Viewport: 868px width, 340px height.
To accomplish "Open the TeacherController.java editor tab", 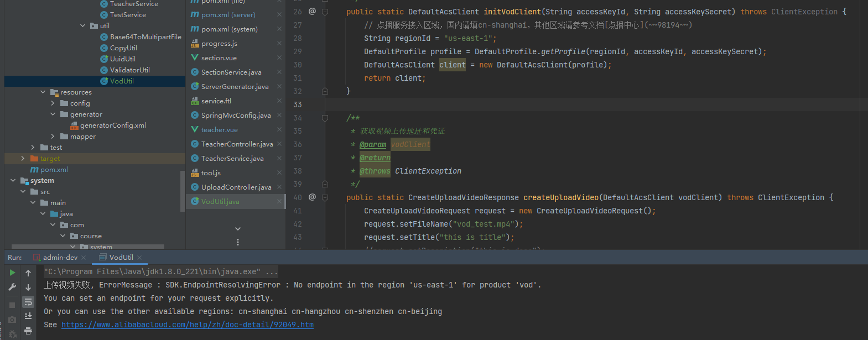I will pos(237,144).
